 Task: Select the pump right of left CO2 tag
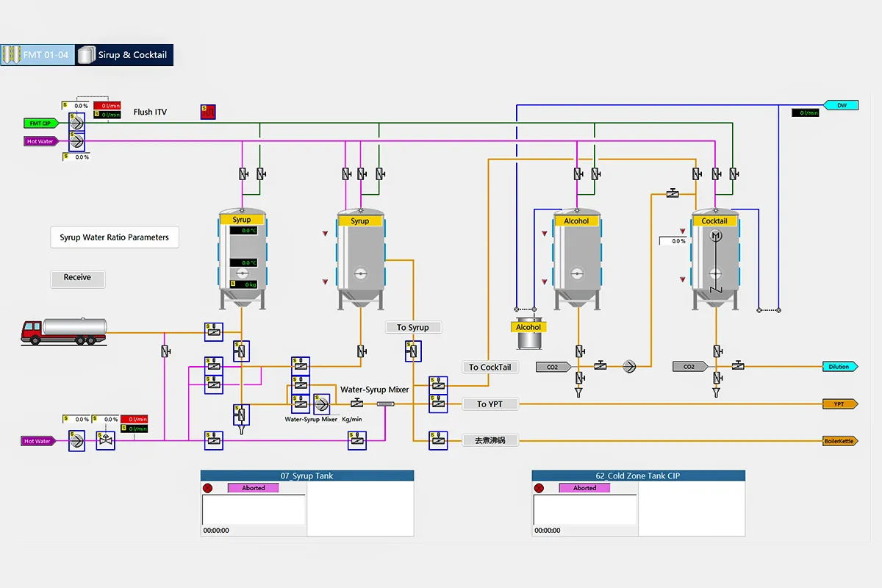pyautogui.click(x=630, y=365)
